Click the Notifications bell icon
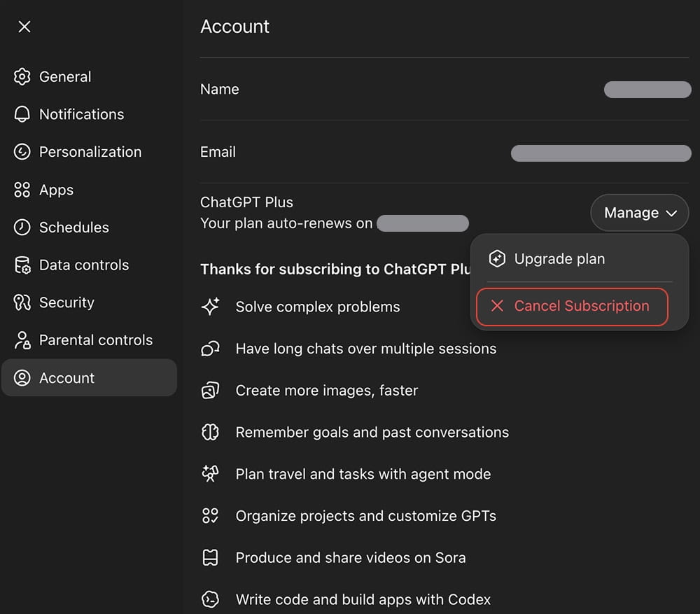The height and width of the screenshot is (614, 700). coord(22,114)
